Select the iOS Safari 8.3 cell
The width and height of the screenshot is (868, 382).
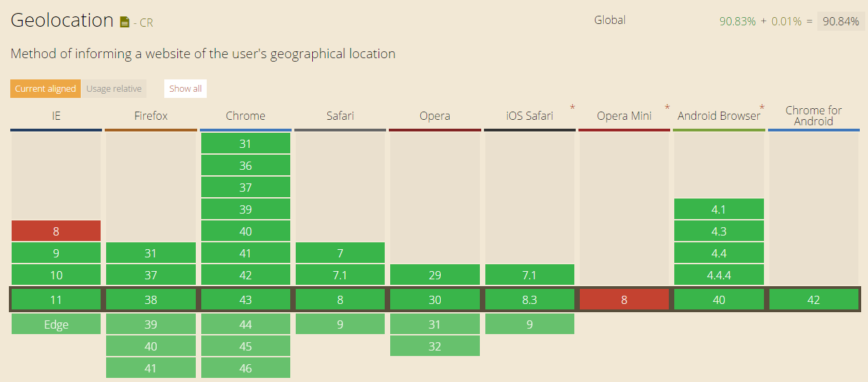click(530, 300)
